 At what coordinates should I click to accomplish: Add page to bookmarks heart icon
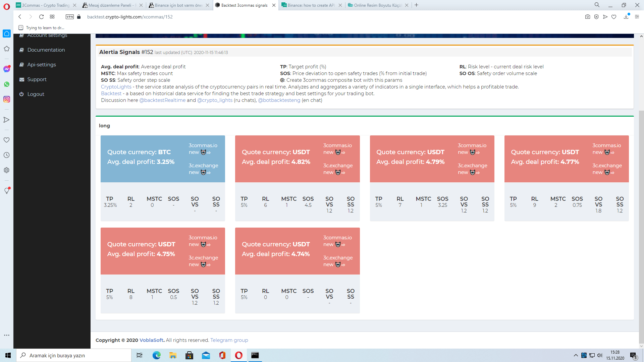[614, 17]
